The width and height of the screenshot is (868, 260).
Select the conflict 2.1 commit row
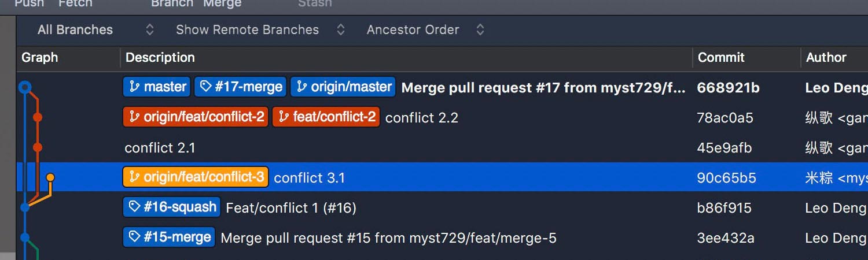(x=442, y=148)
